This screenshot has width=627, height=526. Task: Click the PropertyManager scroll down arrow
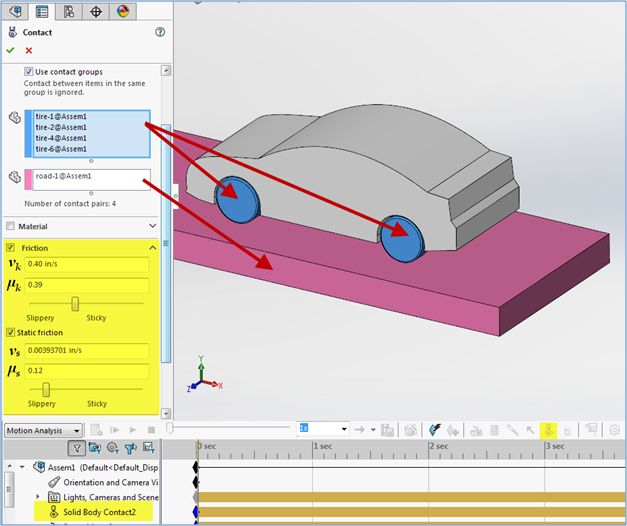(x=166, y=413)
